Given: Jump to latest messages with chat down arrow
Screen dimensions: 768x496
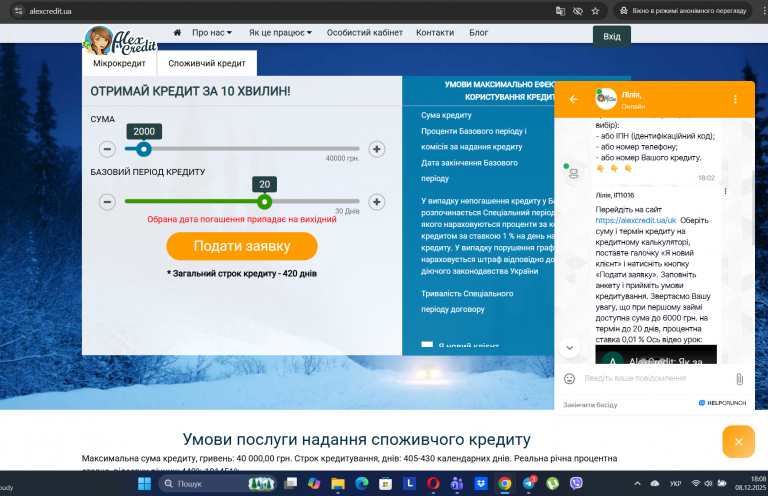Looking at the screenshot, I should (x=570, y=348).
